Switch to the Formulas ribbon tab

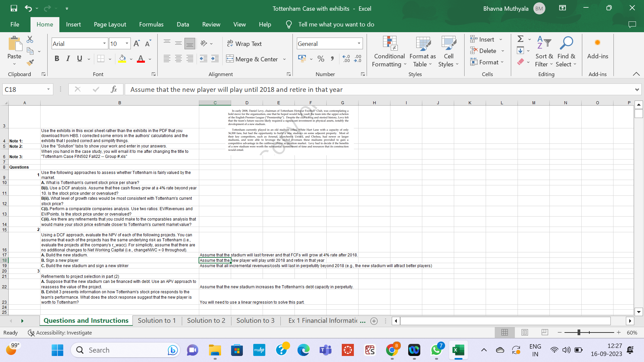coord(151,24)
